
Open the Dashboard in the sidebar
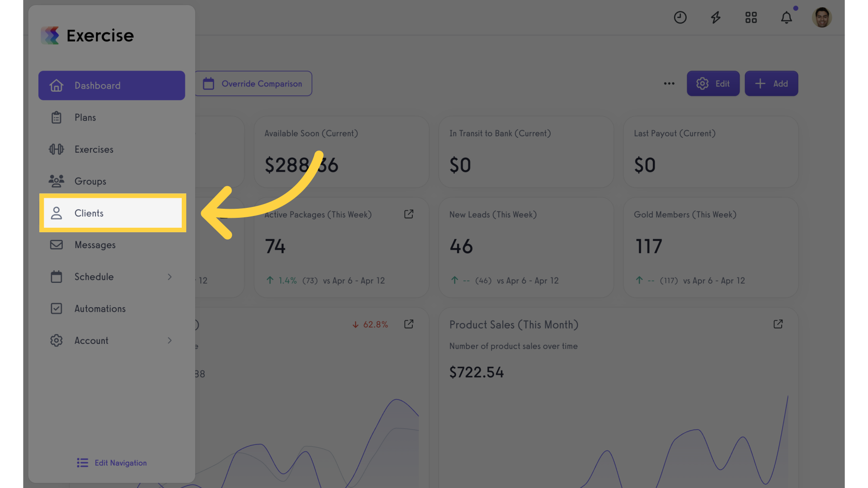pos(112,85)
